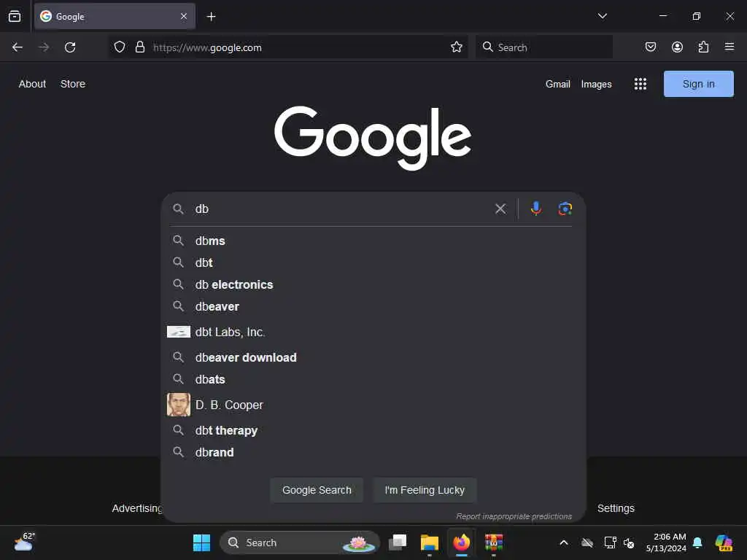The height and width of the screenshot is (560, 747).
Task: Select the 'db electronics' suggestion
Action: point(373,285)
